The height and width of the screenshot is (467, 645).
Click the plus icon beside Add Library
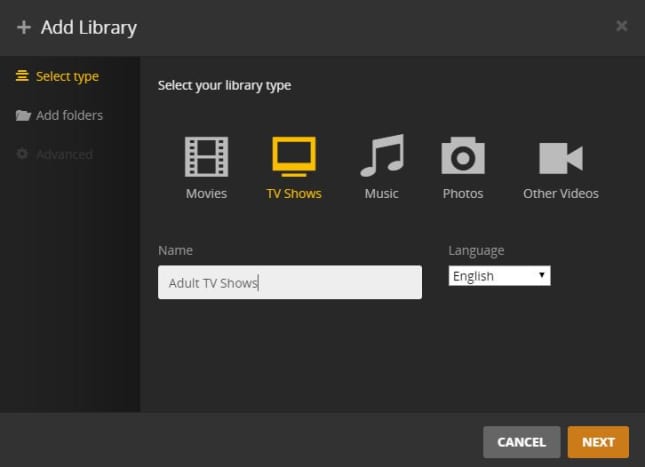[24, 28]
